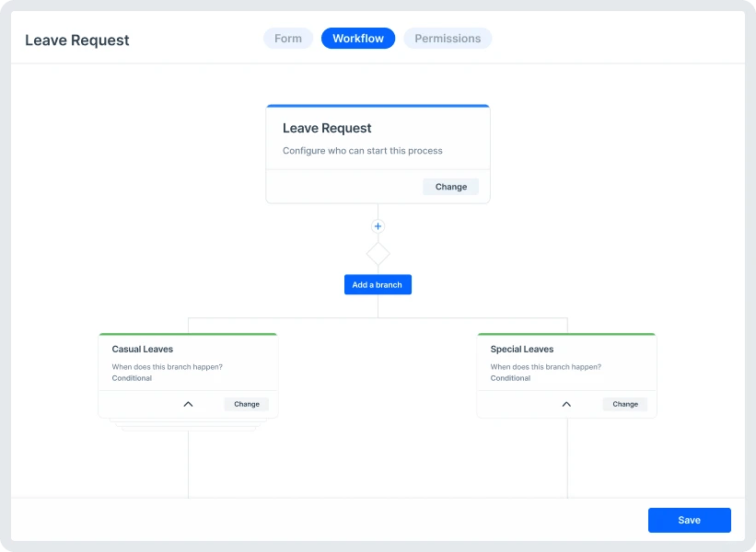Save the workflow
The height and width of the screenshot is (552, 756).
(690, 520)
